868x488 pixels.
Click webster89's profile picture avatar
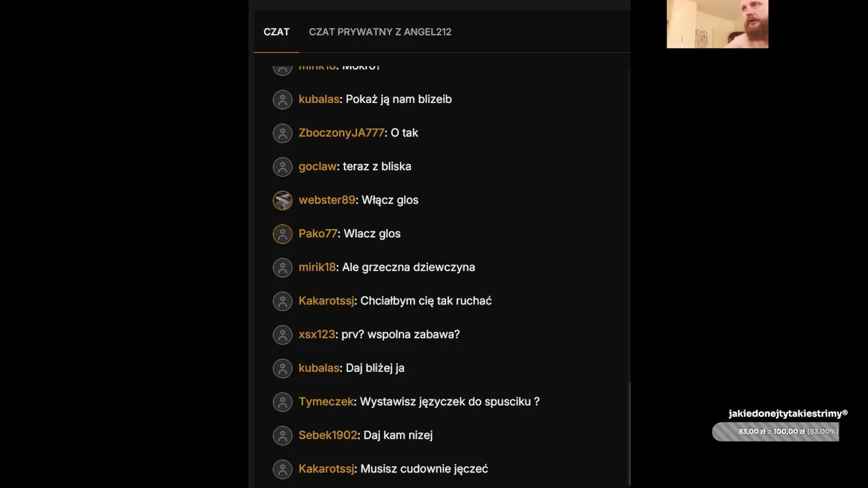pyautogui.click(x=282, y=200)
